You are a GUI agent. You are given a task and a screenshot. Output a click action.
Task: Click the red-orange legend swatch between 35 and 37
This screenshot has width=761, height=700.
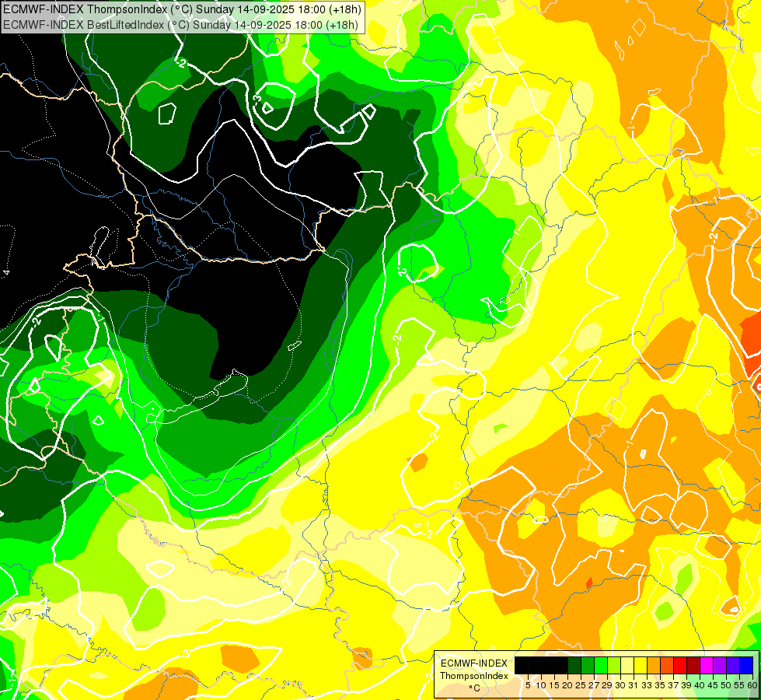[x=667, y=665]
